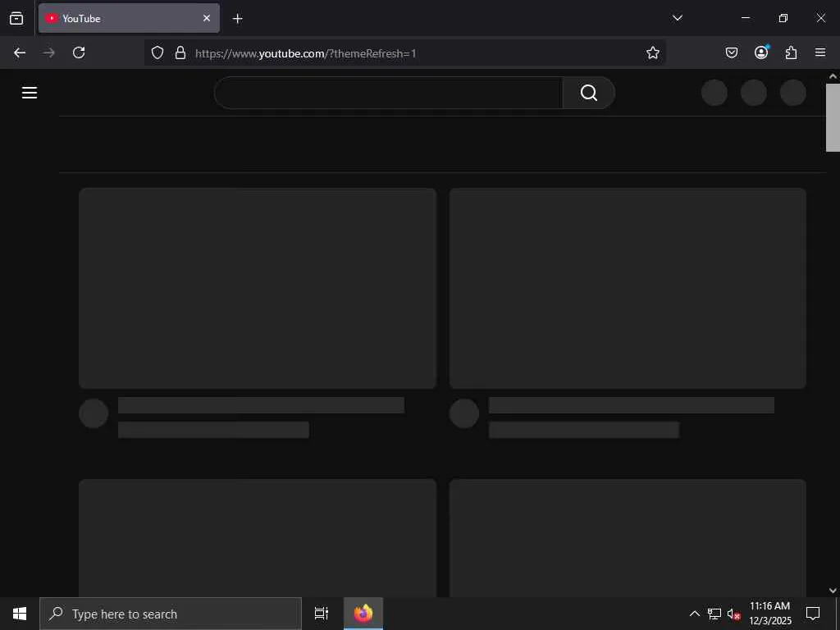
Task: Show site security padlock info
Action: click(180, 52)
